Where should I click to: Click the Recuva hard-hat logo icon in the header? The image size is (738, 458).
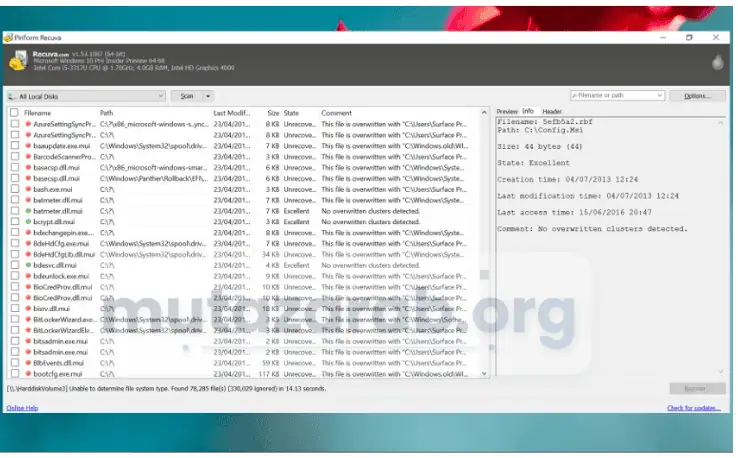tap(18, 61)
